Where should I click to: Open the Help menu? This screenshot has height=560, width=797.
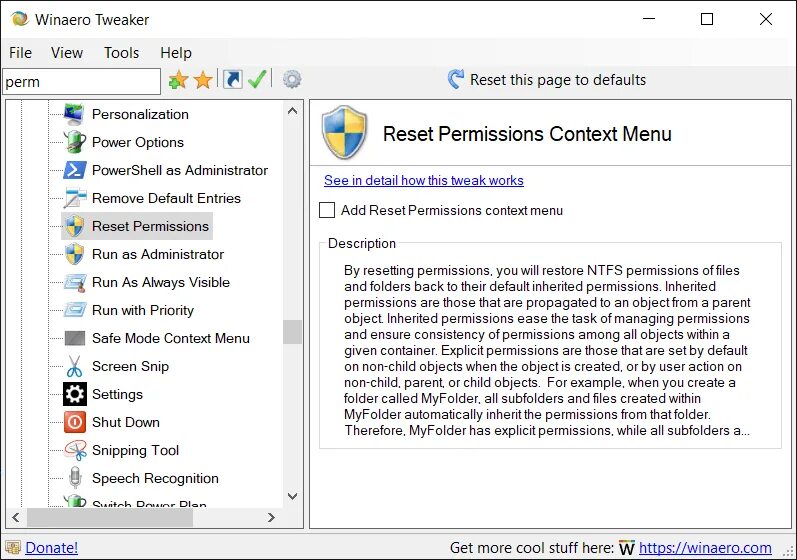(x=176, y=52)
